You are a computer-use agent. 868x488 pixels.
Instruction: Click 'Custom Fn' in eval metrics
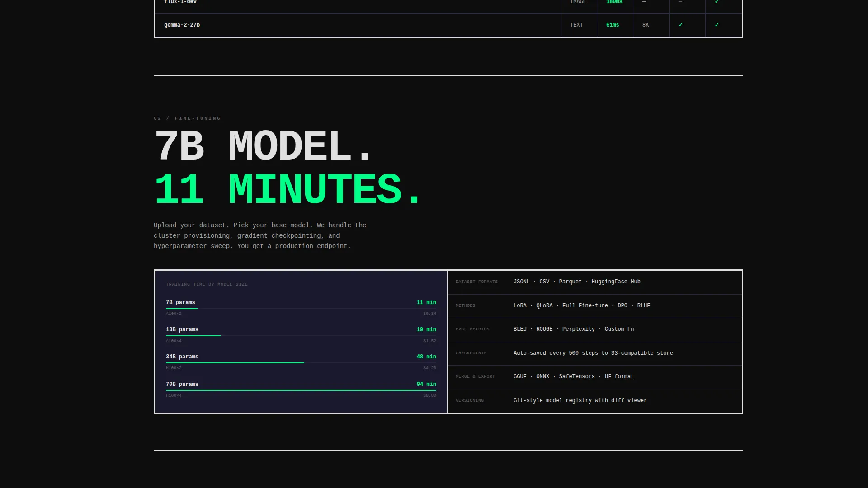tap(619, 329)
